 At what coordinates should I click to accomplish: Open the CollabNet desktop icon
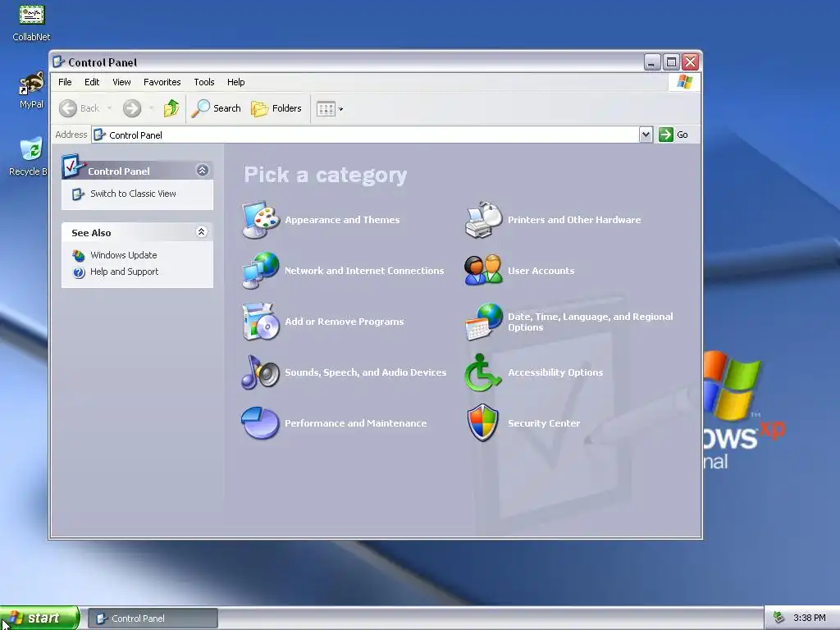32,24
